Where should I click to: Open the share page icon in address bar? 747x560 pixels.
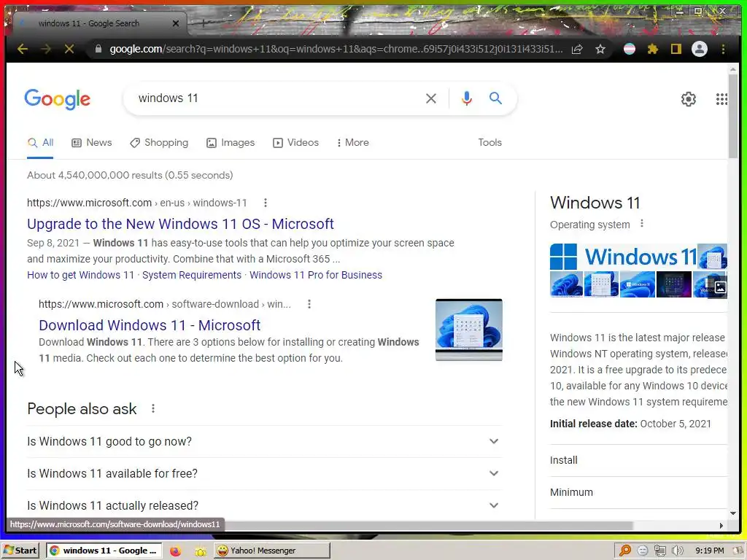(x=577, y=49)
